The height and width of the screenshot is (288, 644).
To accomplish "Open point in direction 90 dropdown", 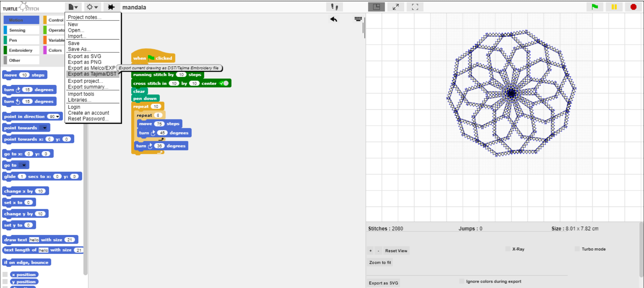I will [x=58, y=116].
